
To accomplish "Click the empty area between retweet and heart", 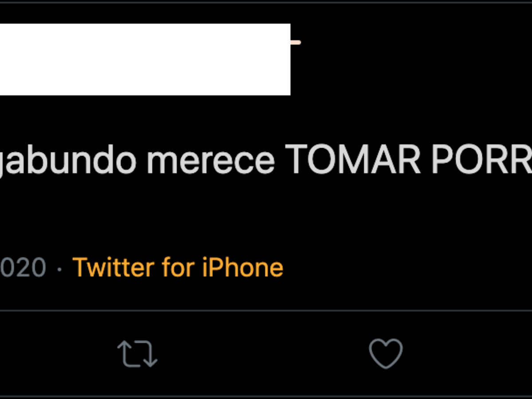I will click(262, 354).
